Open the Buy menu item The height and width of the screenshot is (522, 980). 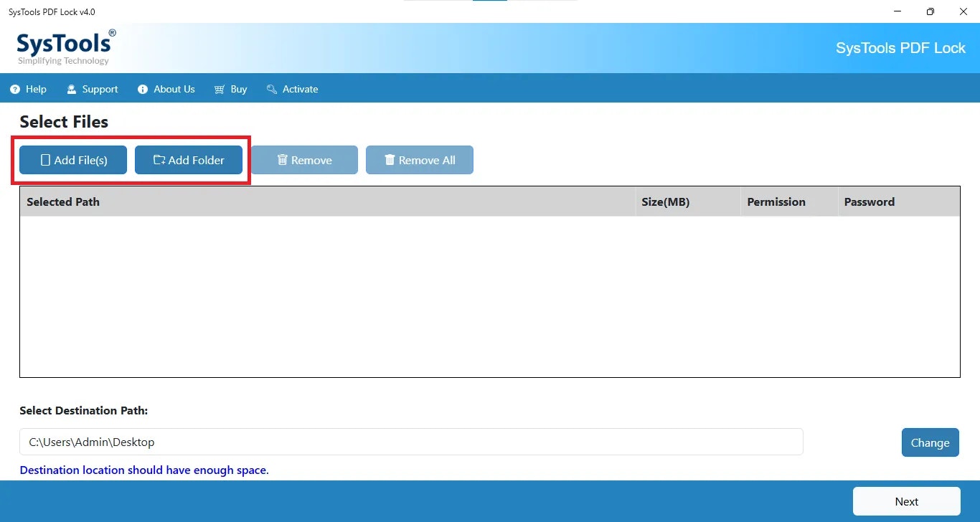point(230,89)
